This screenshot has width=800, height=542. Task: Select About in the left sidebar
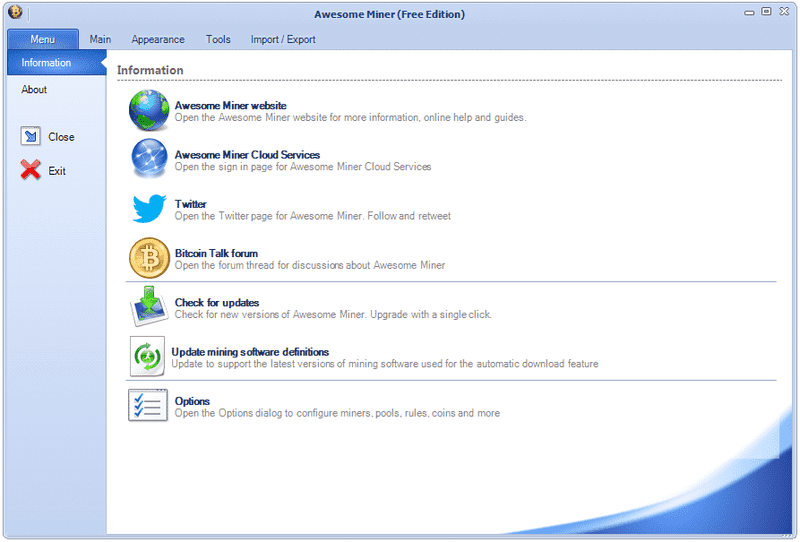[35, 90]
